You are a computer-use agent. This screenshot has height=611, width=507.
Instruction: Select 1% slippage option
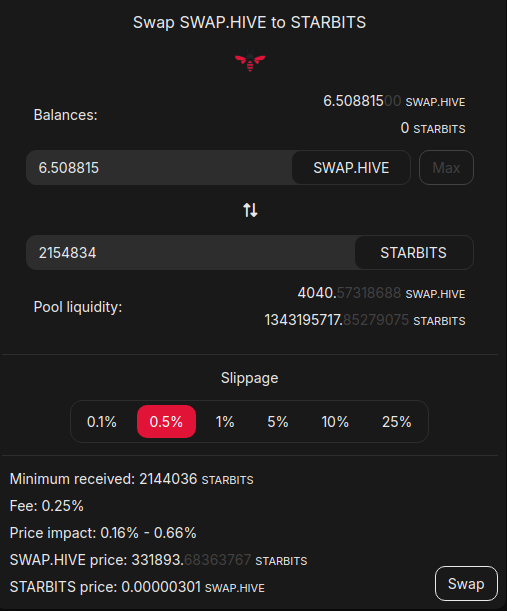pyautogui.click(x=225, y=422)
